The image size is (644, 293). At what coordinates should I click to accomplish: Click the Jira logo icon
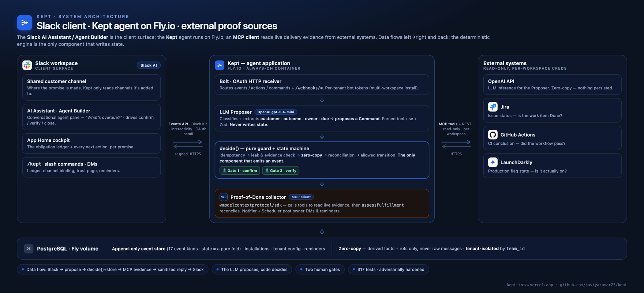point(493,107)
